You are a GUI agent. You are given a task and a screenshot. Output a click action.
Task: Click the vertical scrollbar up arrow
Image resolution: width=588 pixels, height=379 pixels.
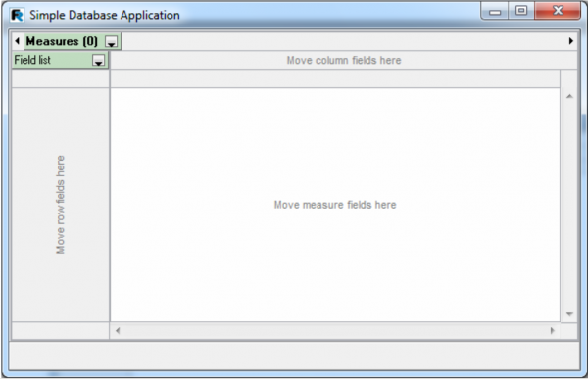[x=569, y=96]
